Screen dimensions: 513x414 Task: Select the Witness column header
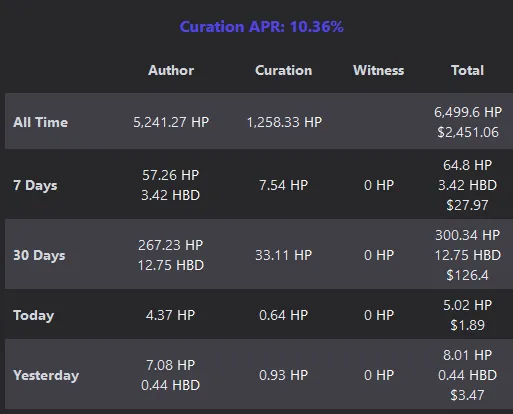coord(379,70)
